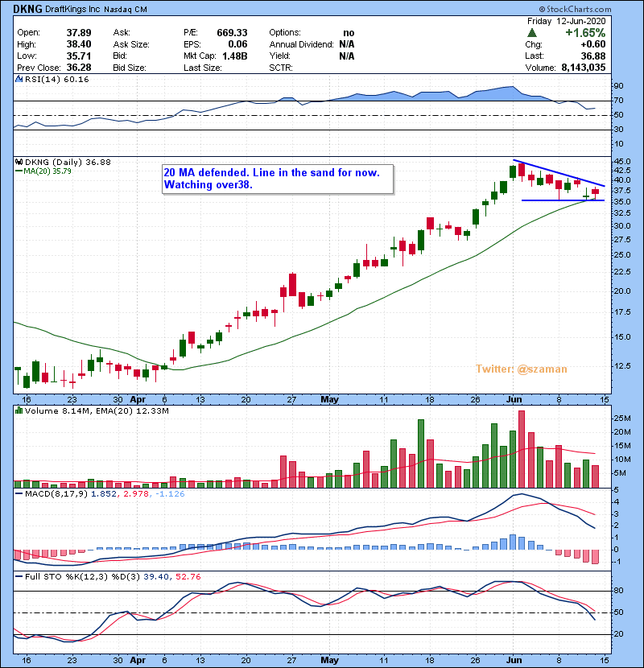The width and height of the screenshot is (644, 668).
Task: Click the Mkt Cap value 1.48B
Action: tap(235, 56)
